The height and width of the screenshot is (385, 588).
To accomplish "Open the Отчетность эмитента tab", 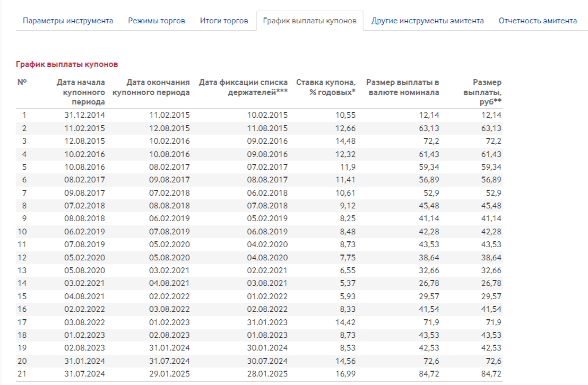I will 538,21.
